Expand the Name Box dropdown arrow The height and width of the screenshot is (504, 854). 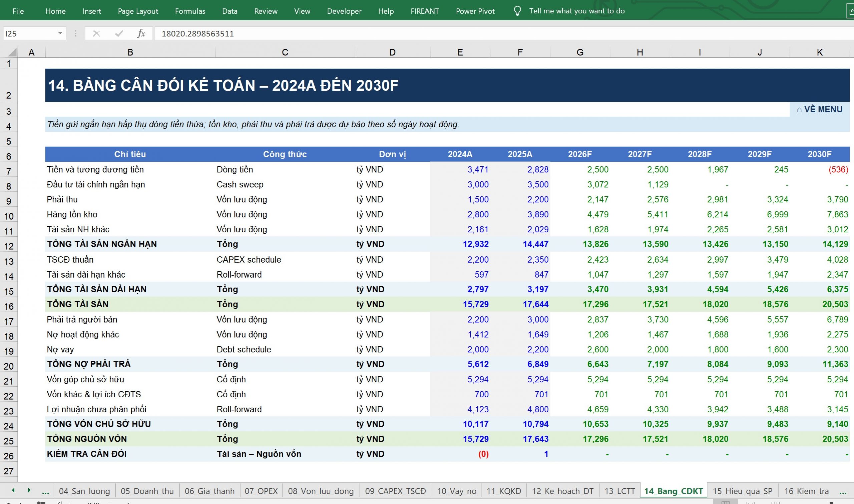coord(60,33)
